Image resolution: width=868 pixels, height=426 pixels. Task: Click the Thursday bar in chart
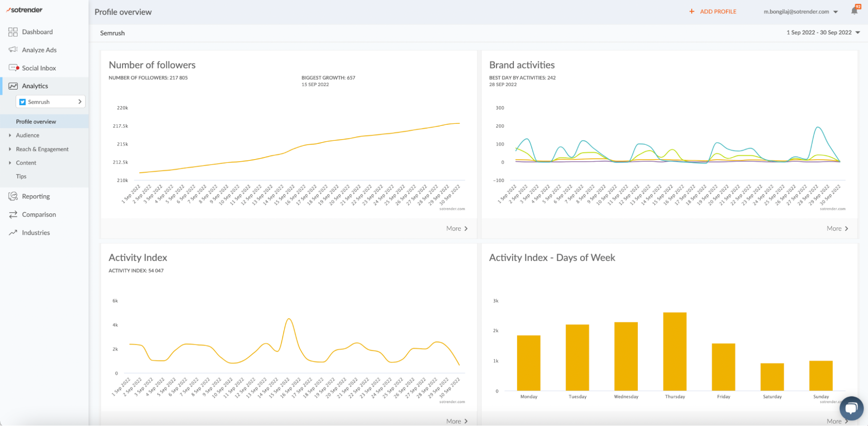[x=674, y=351]
